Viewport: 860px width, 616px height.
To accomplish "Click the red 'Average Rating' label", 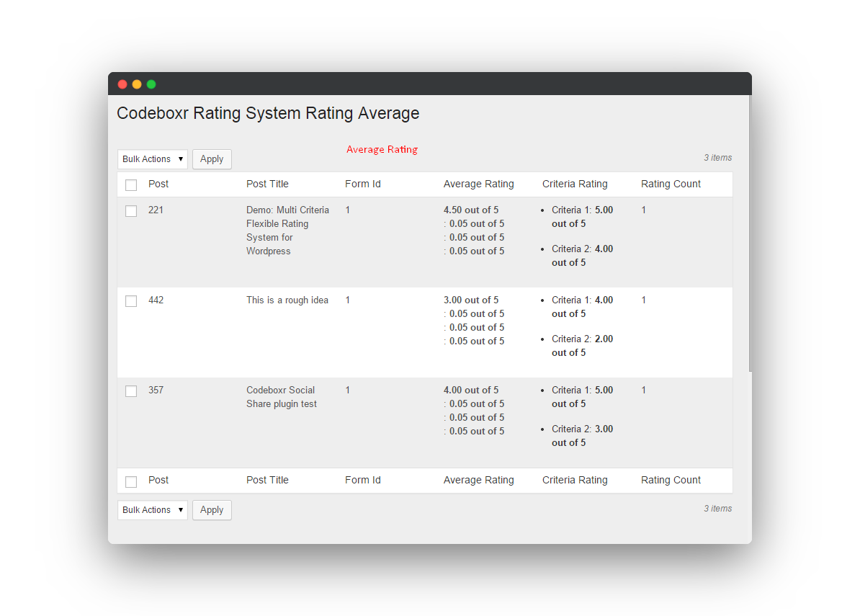I will [x=382, y=149].
